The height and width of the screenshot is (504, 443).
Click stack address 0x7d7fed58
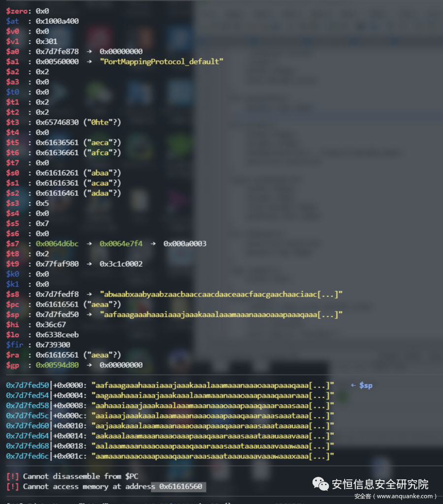tap(28, 406)
